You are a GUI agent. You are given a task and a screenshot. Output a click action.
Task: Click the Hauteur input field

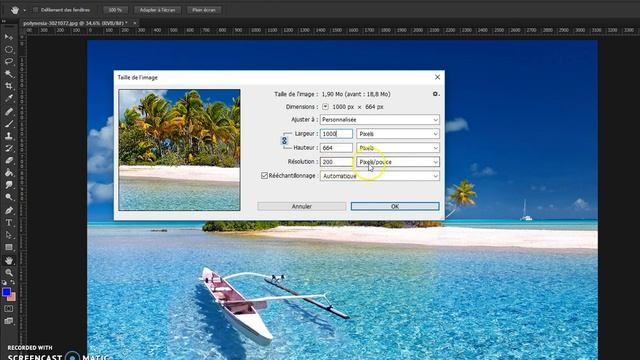coord(336,148)
